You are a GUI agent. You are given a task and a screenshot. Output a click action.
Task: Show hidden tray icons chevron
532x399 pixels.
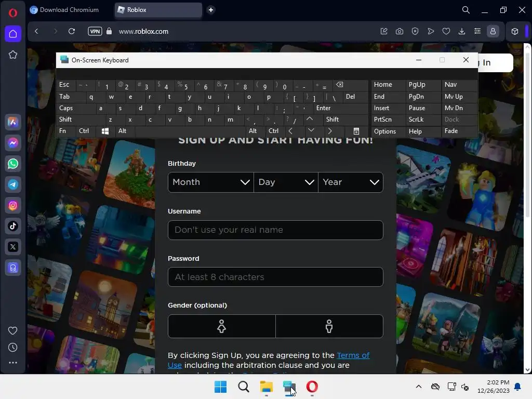coord(419,387)
